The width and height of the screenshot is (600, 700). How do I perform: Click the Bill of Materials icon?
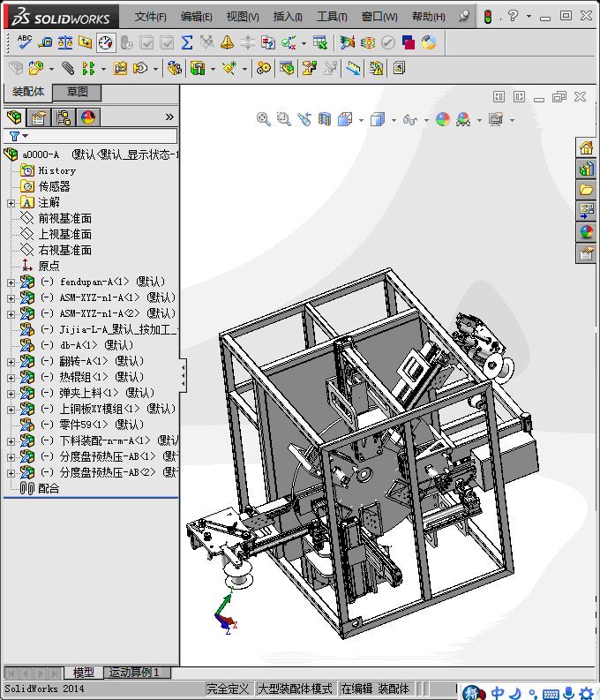click(x=287, y=68)
